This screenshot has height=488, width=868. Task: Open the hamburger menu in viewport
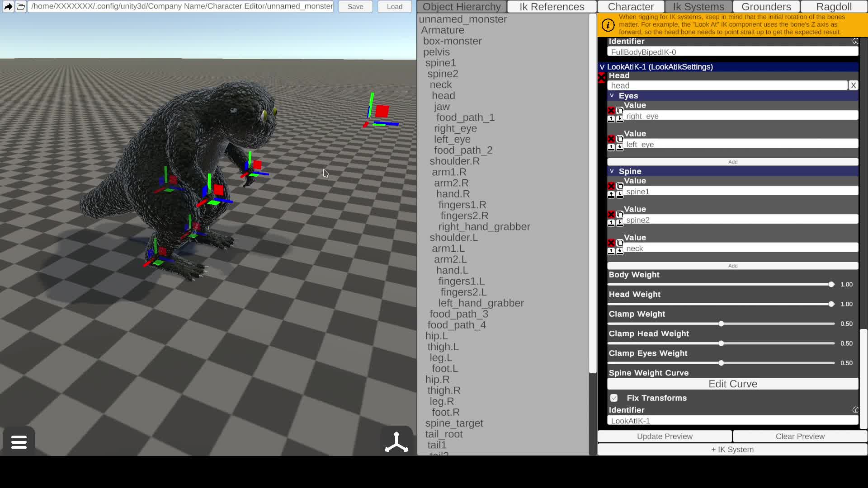[x=19, y=441]
